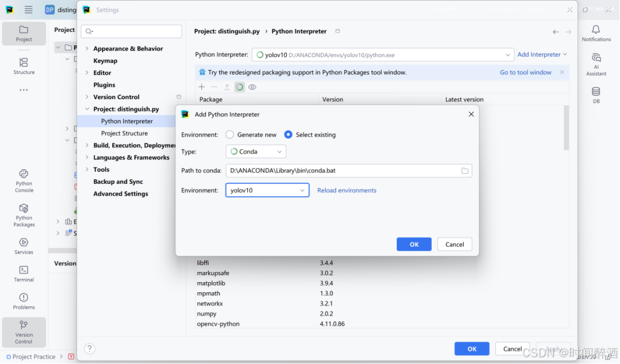Collapse Project: distinguish.py settings node
This screenshot has height=364, width=620.
coord(87,109)
